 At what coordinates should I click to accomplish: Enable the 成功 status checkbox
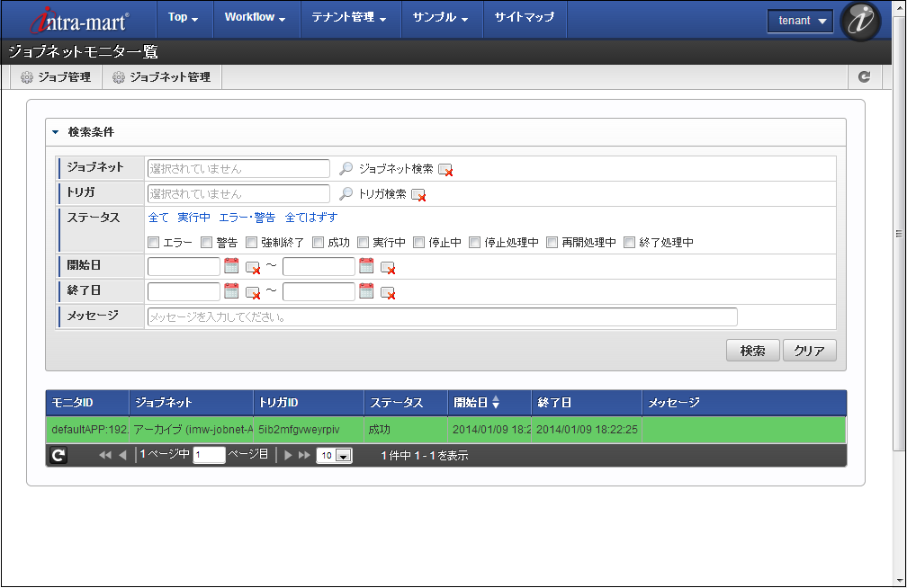(x=319, y=242)
